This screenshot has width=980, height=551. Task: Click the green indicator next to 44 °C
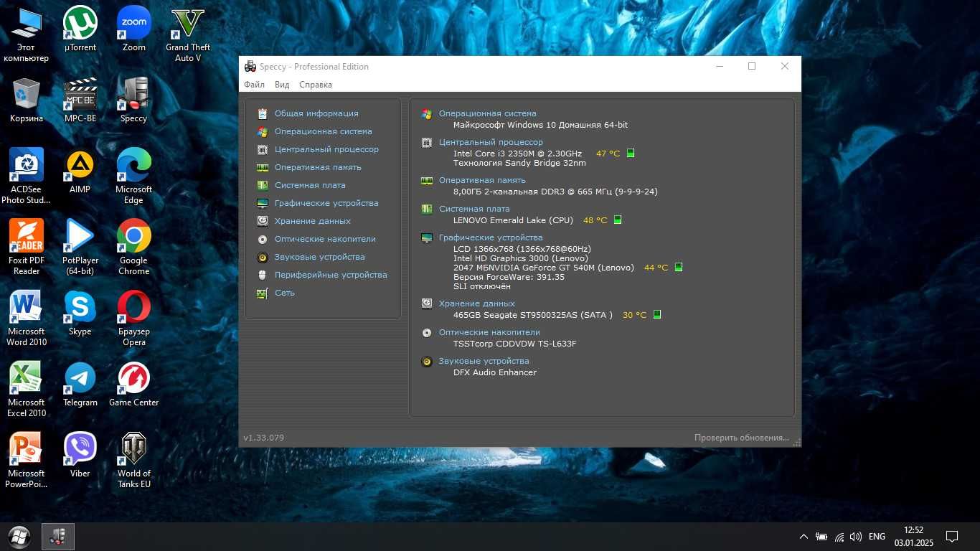(679, 268)
